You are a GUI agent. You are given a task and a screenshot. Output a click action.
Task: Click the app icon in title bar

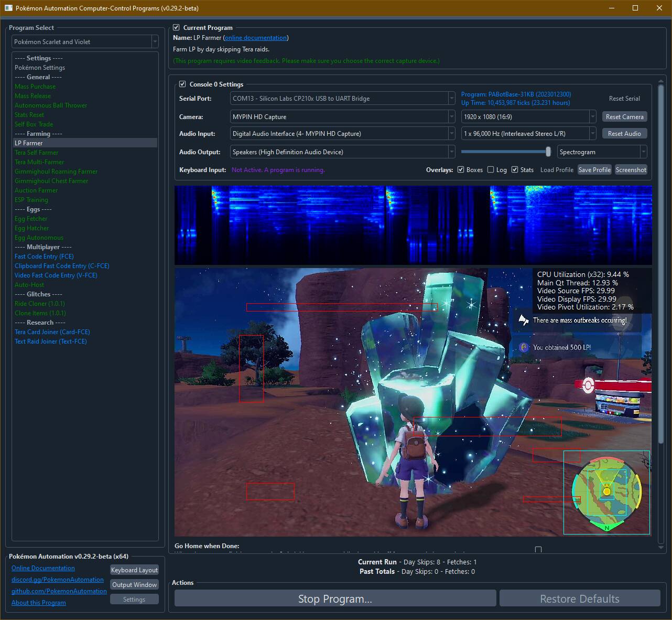8,8
